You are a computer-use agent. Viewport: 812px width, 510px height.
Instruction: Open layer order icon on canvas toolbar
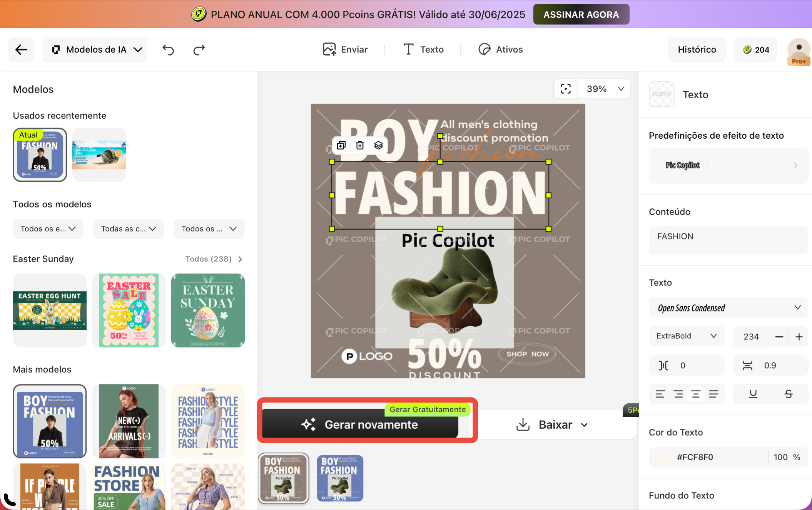click(378, 145)
